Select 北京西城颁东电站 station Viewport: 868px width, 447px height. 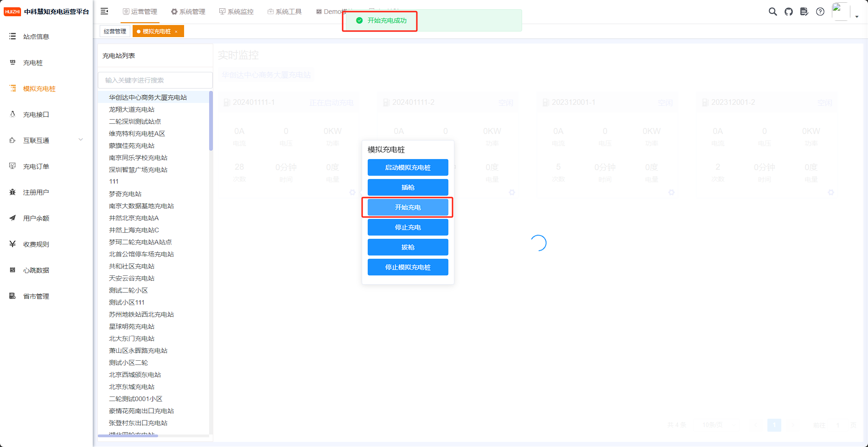[135, 375]
